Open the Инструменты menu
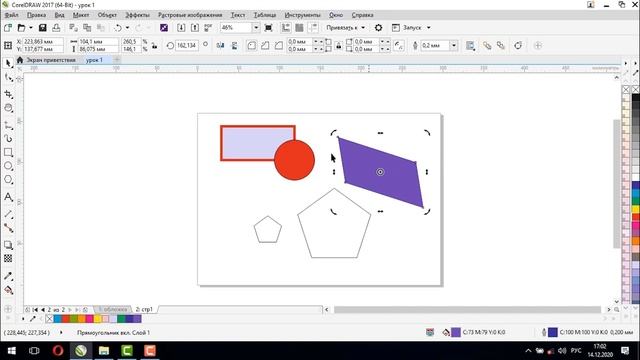 302,15
